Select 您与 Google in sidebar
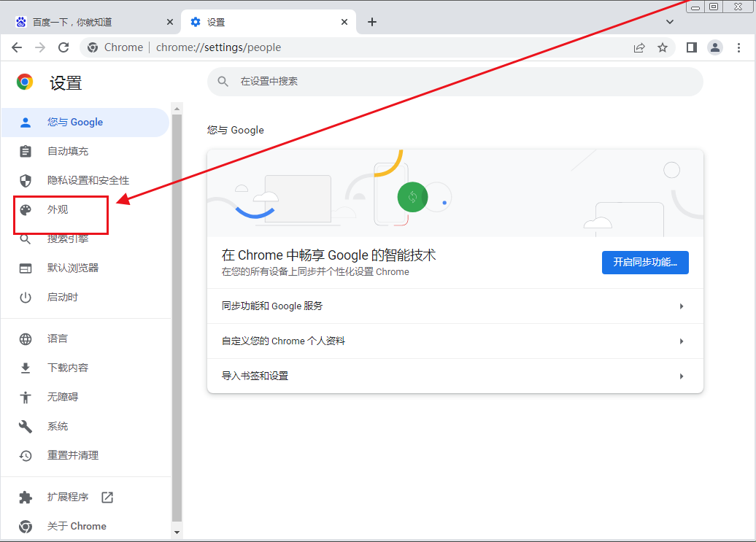 [85, 123]
